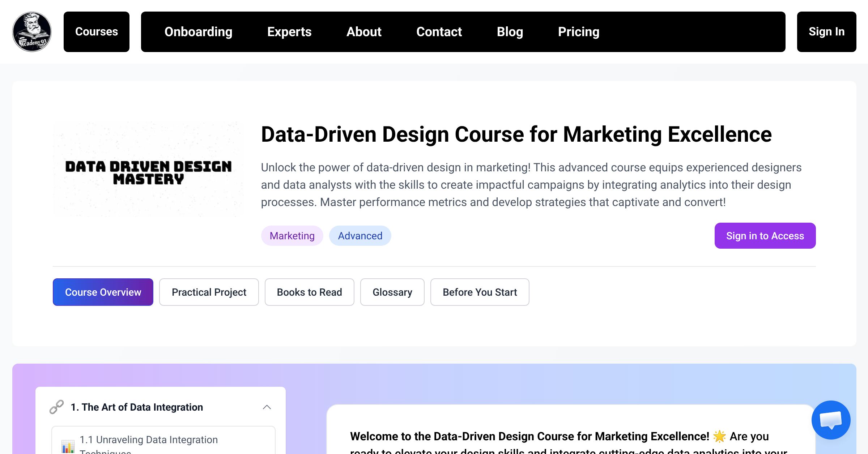The image size is (868, 454).
Task: Click the Data Driven Design Mastery thumbnail
Action: point(148,169)
